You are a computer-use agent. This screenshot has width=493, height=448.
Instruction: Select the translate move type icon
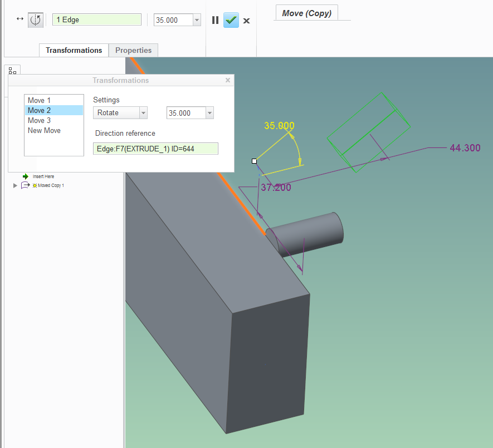coord(20,19)
